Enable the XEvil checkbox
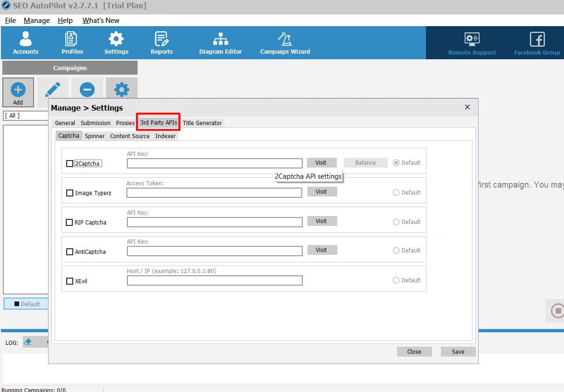Screen dimensions: 564x392 point(70,281)
